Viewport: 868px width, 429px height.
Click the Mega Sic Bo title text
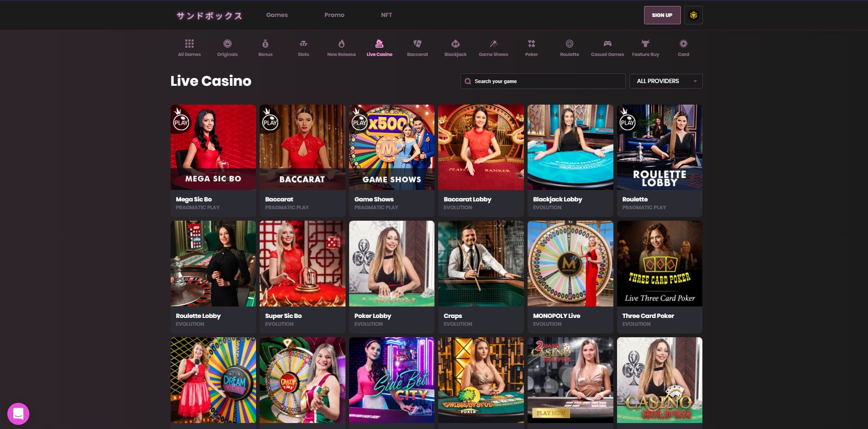click(194, 199)
